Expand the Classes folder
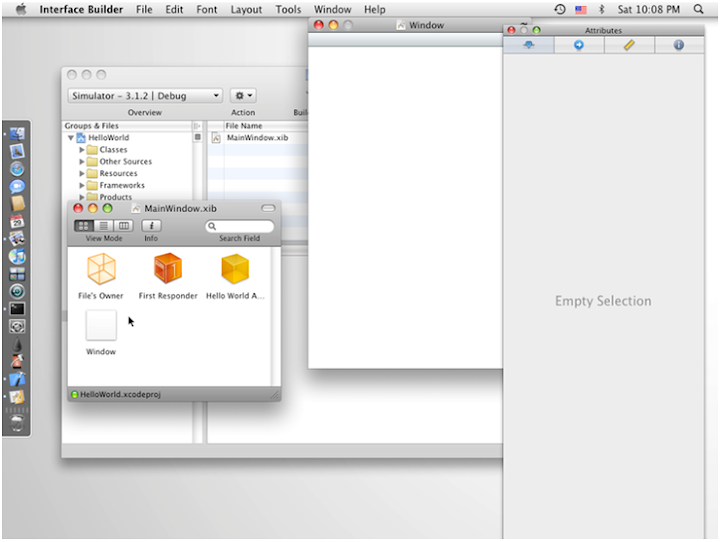Image resolution: width=720 pixels, height=542 pixels. (x=82, y=150)
